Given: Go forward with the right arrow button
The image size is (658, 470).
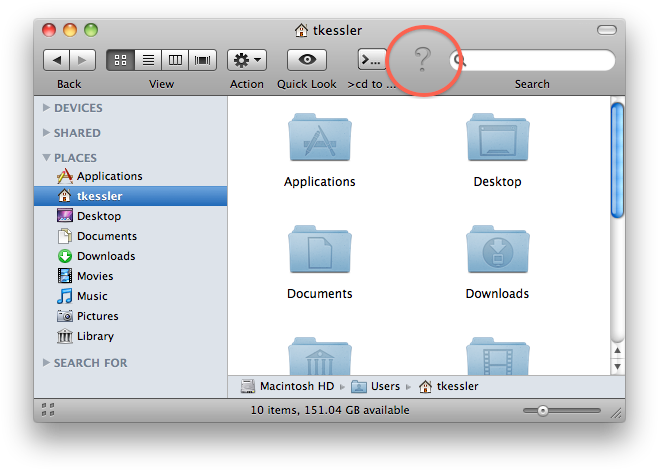Looking at the screenshot, I should [83, 60].
